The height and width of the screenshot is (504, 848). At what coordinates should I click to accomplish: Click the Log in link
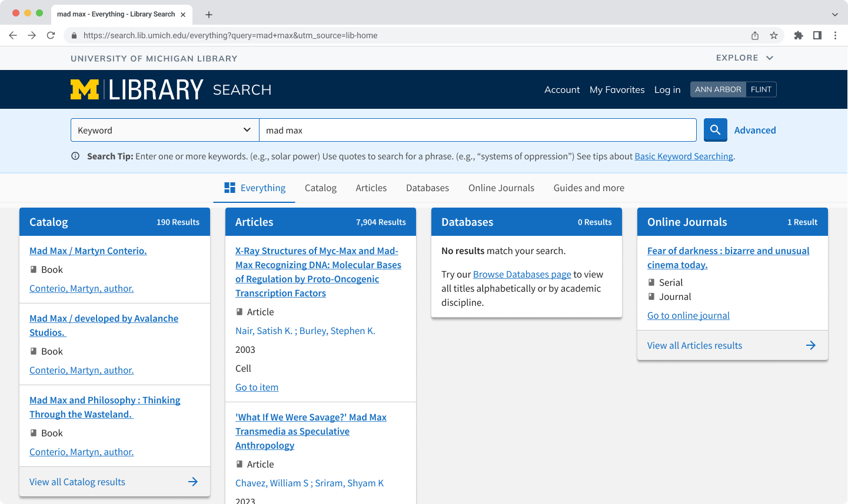click(x=667, y=89)
